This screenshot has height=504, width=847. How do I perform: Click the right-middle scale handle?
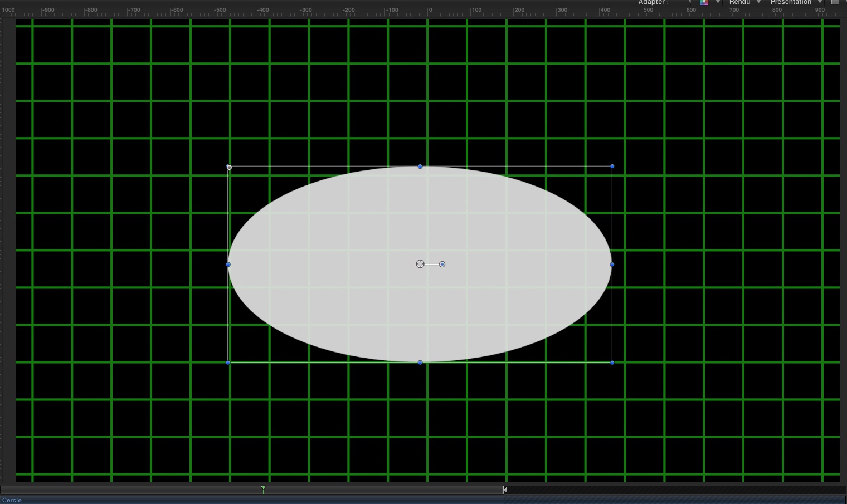612,265
